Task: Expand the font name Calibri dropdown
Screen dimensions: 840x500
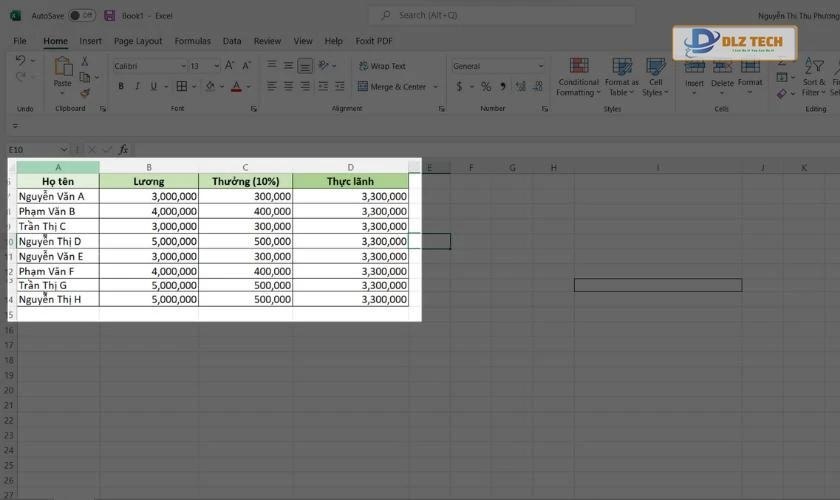Action: click(x=182, y=66)
